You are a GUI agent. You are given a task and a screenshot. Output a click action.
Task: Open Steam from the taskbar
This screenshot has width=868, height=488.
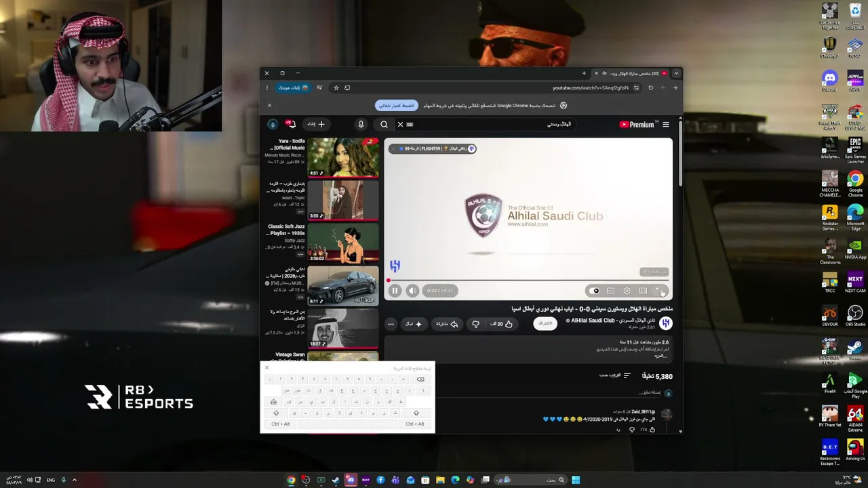(336, 480)
